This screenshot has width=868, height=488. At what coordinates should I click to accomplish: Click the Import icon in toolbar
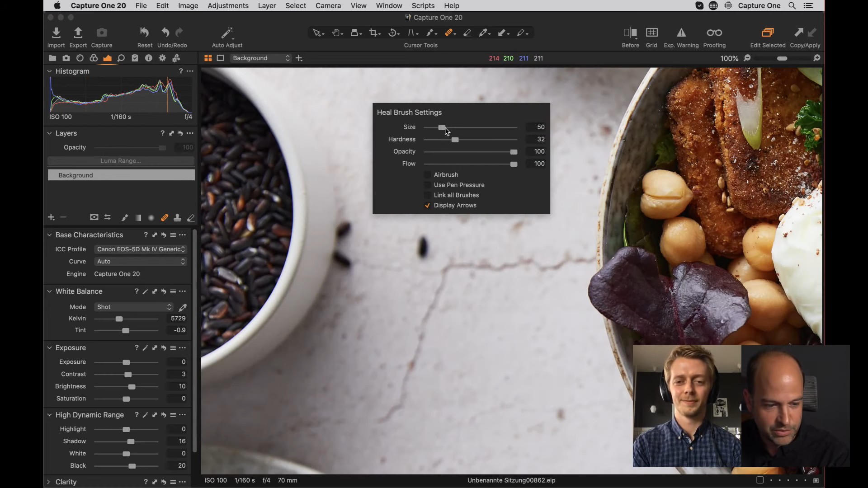[56, 33]
